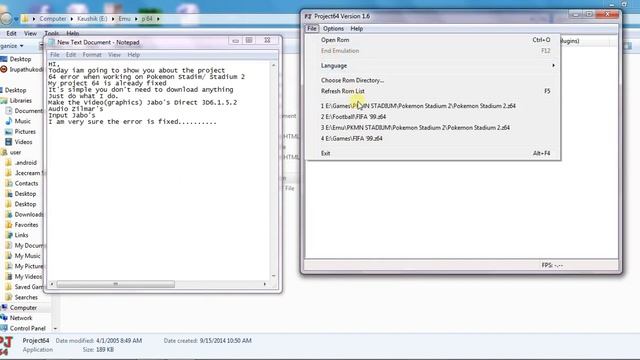Open Notepad File menu
Image resolution: width=640 pixels, height=360 pixels.
point(55,55)
